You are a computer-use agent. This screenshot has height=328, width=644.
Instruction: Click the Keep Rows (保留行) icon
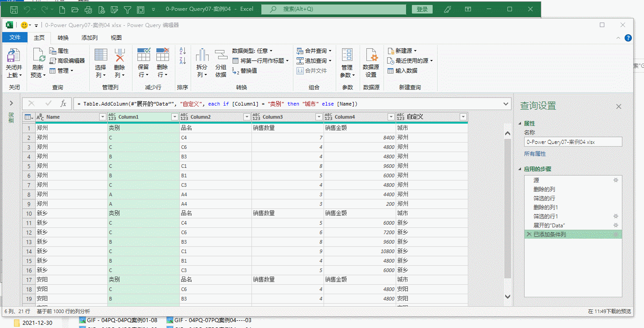144,55
